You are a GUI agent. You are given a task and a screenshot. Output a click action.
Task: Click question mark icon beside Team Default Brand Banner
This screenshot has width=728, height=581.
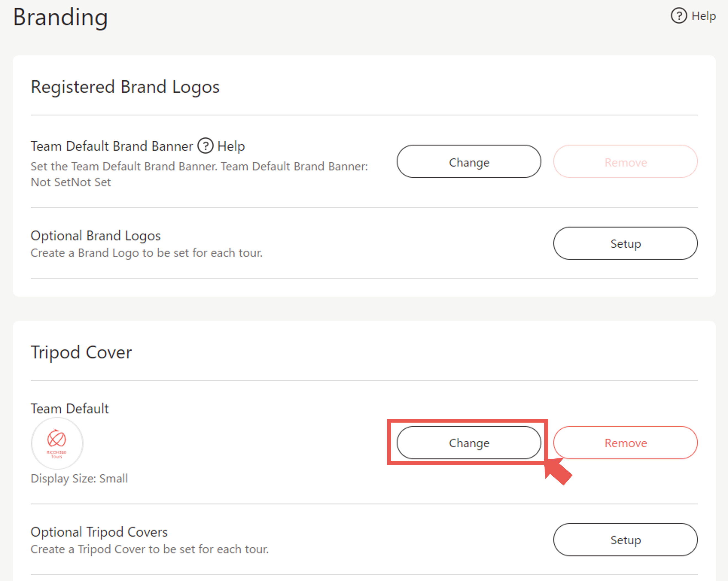tap(205, 146)
